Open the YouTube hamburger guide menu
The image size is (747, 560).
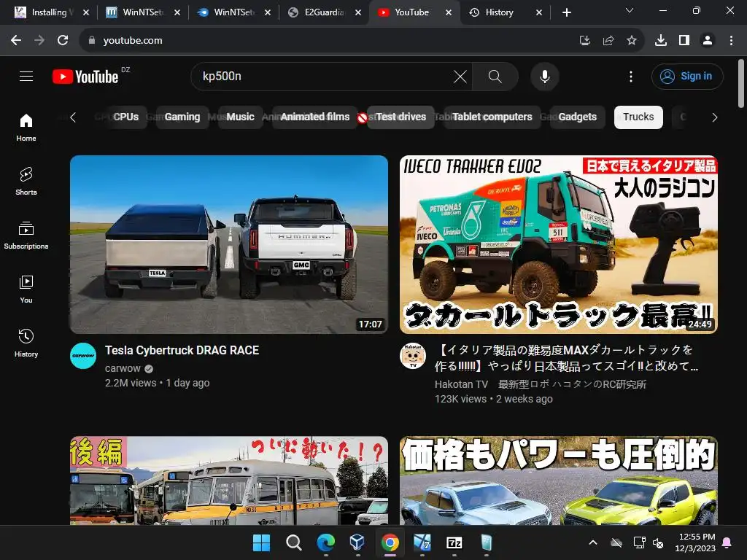click(x=26, y=76)
